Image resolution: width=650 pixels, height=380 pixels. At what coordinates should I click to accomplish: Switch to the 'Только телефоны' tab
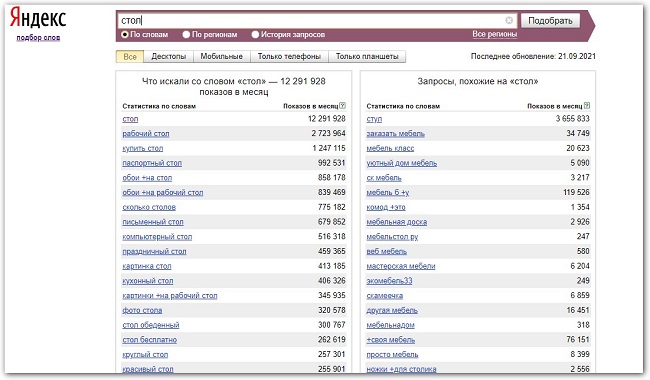pos(289,56)
